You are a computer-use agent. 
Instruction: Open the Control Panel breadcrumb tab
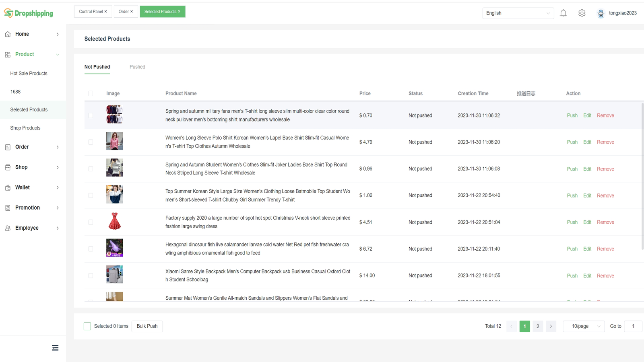coord(91,11)
